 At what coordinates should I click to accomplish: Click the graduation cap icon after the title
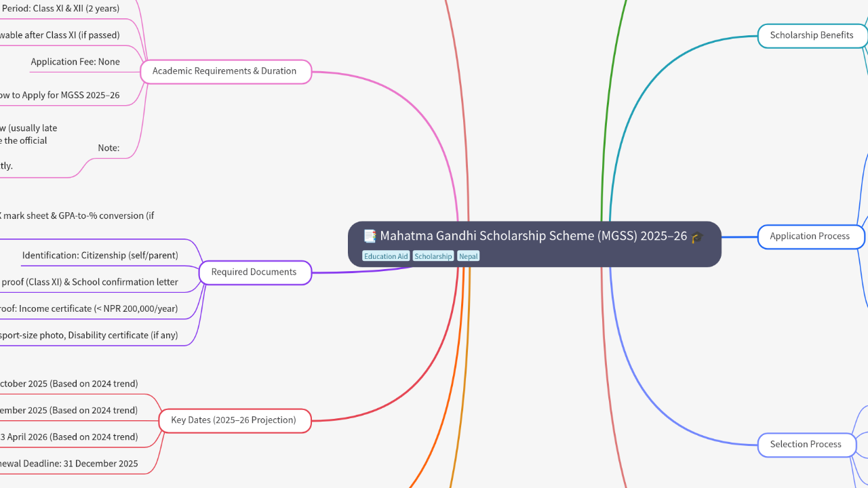(x=696, y=237)
